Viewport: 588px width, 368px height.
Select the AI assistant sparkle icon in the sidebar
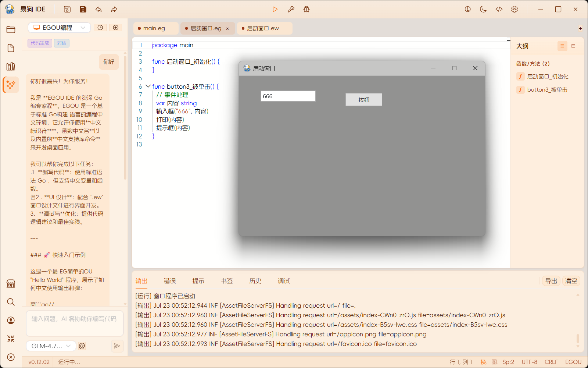[x=11, y=85]
